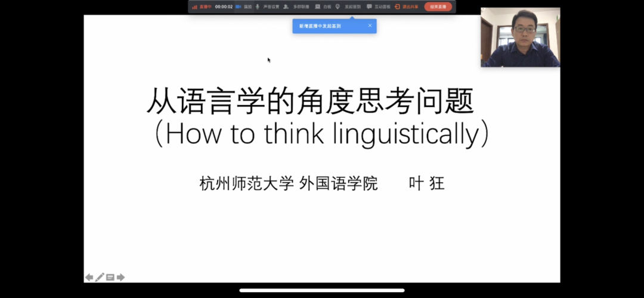Click the presenter webcam thumbnail
Image resolution: width=644 pixels, height=298 pixels.
click(520, 37)
